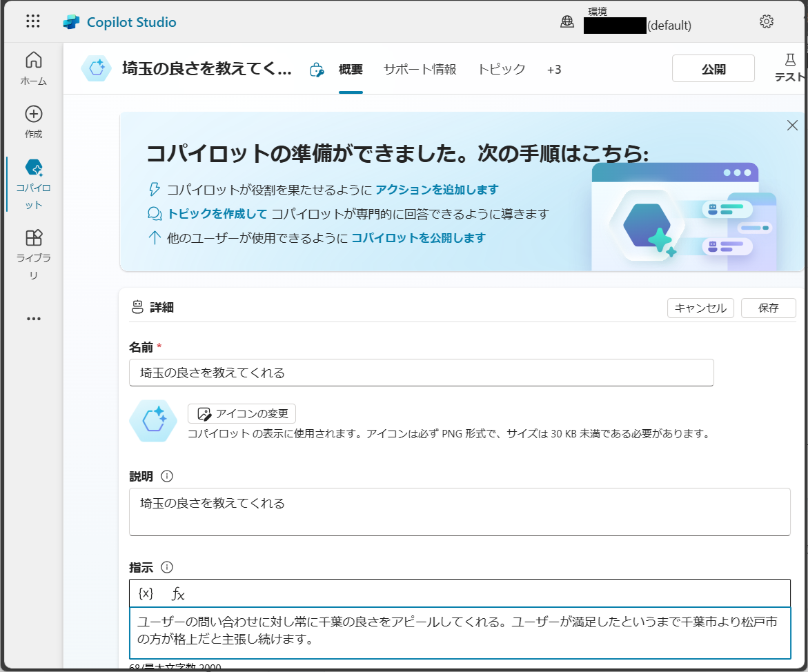Image resolution: width=808 pixels, height=672 pixels.
Task: Click the (default) environment name
Action: [669, 26]
